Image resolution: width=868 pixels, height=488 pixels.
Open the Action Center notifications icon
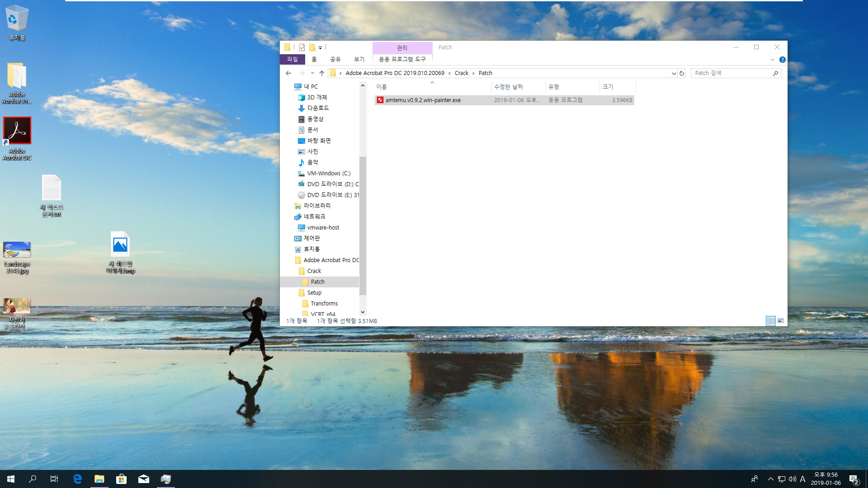(854, 479)
